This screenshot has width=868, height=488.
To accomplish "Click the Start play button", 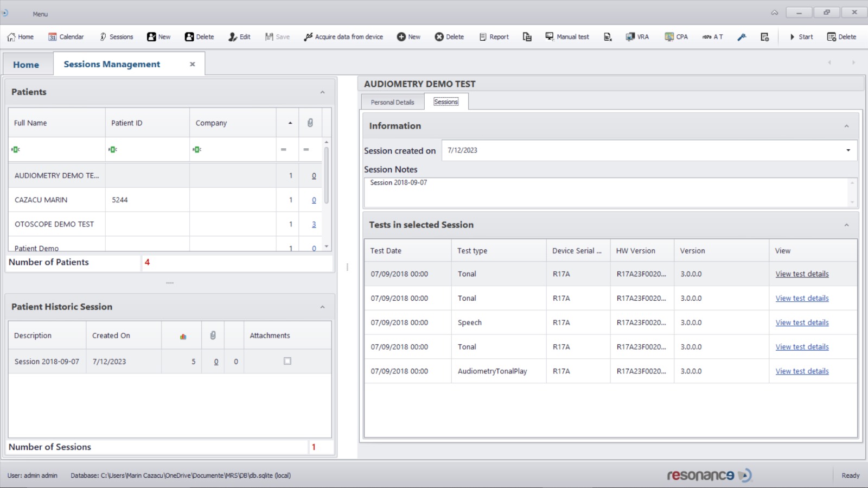I will pos(801,37).
